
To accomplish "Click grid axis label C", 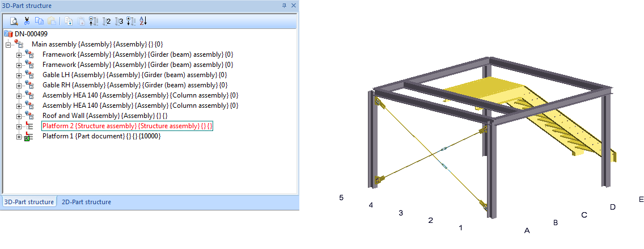I will point(584,214).
